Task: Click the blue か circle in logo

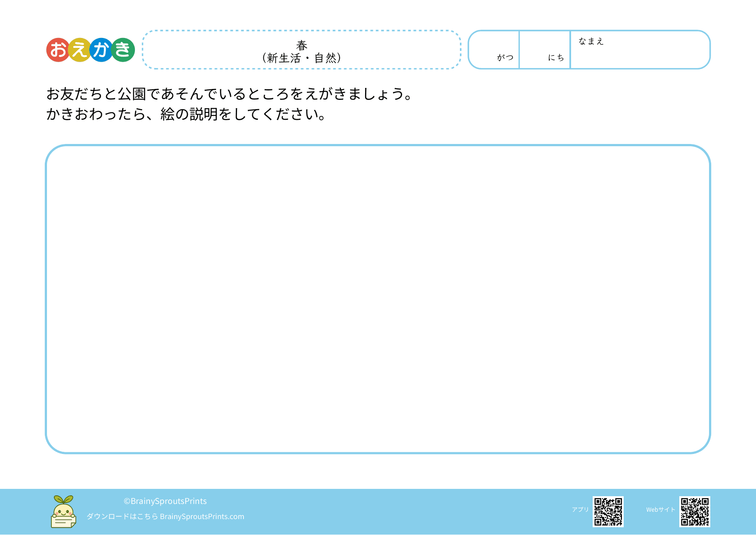Action: [101, 50]
